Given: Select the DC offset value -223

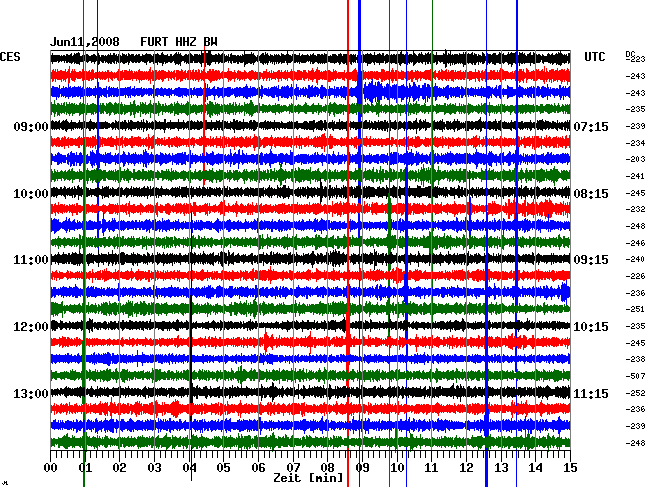Looking at the screenshot, I should click(x=635, y=60).
